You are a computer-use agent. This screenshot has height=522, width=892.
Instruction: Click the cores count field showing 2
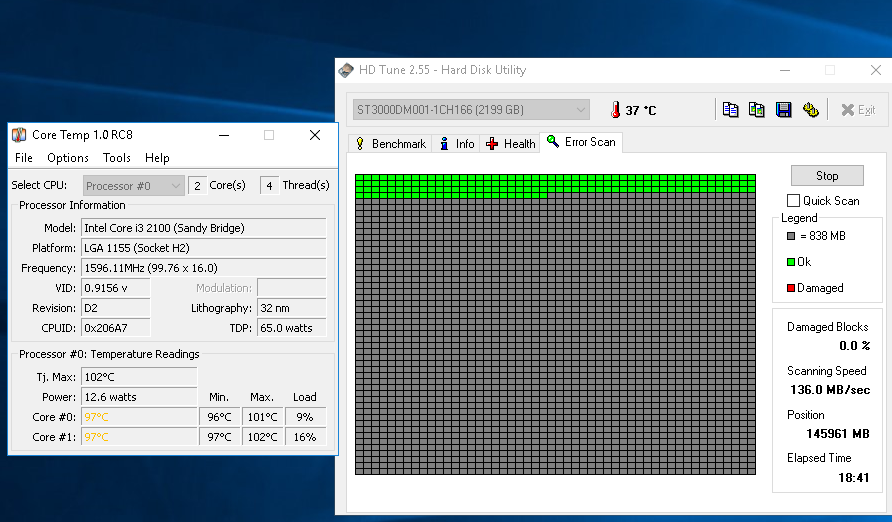(x=197, y=186)
